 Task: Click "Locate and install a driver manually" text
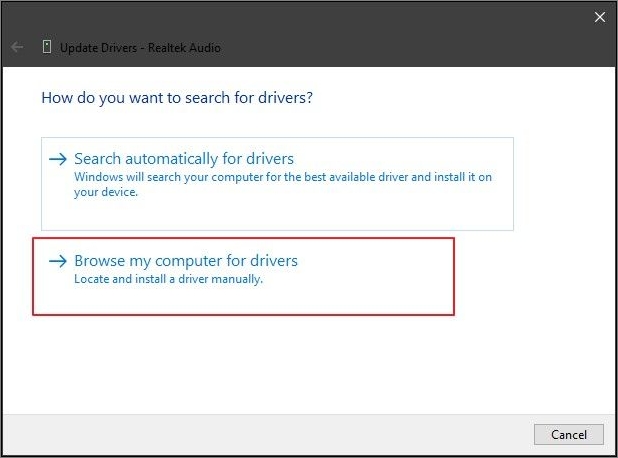168,279
